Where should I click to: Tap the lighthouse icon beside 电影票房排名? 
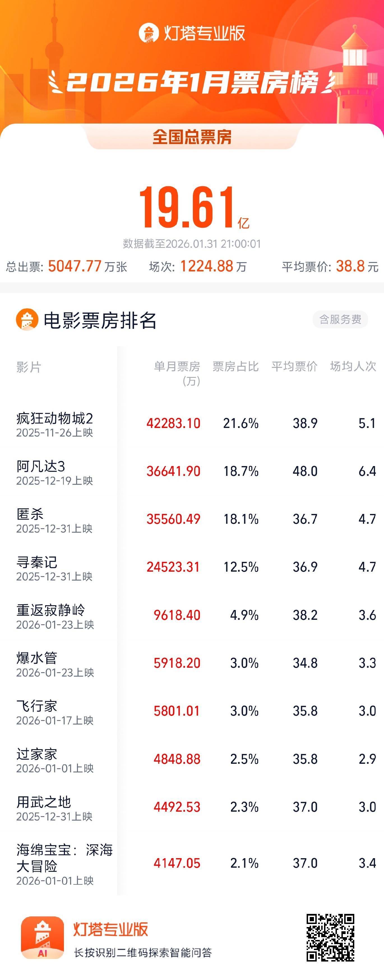pyautogui.click(x=27, y=319)
